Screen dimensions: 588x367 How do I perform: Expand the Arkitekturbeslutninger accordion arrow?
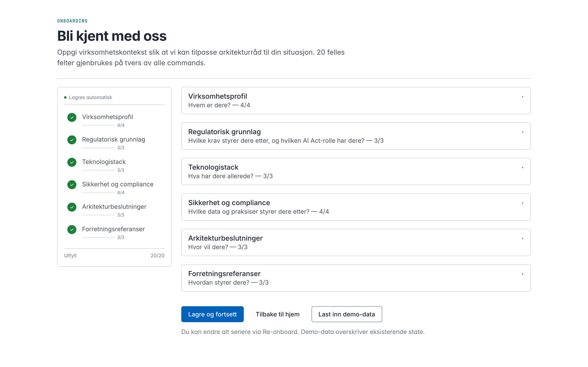[522, 239]
